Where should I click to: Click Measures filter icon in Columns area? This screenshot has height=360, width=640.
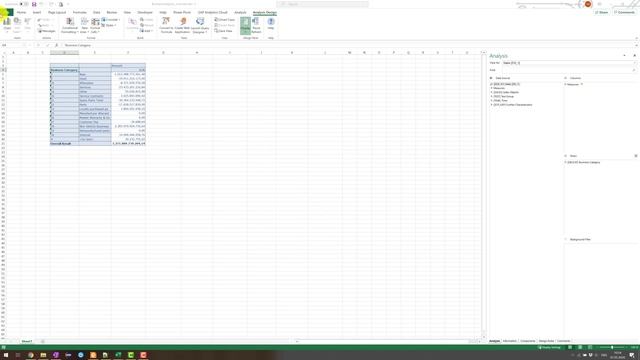(x=582, y=84)
